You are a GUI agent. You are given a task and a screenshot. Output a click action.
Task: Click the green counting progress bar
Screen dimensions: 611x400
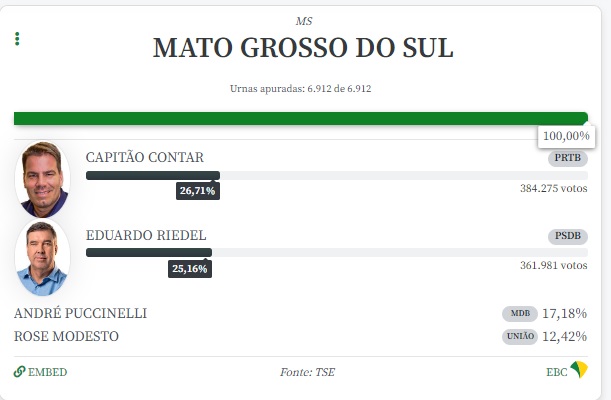300,118
